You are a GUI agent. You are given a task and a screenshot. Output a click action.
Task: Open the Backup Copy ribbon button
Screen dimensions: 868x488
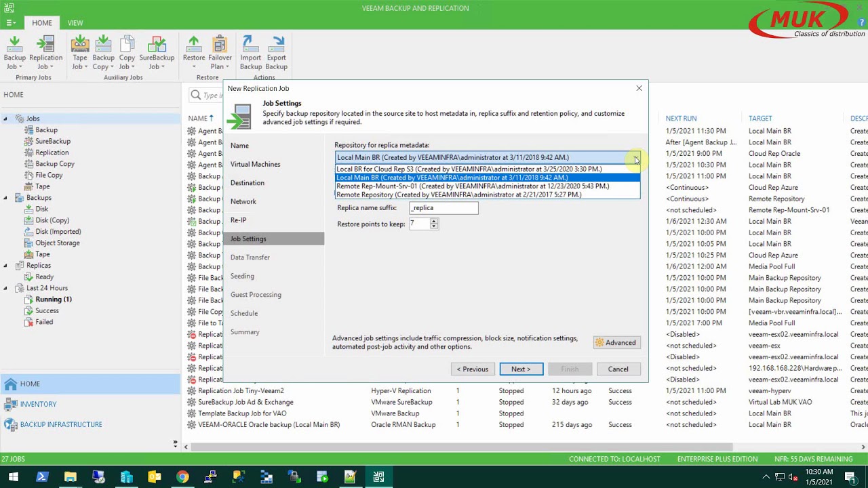(103, 52)
